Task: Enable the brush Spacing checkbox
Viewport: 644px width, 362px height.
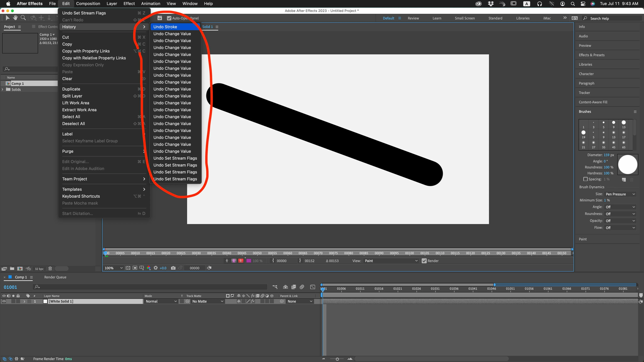Action: point(585,179)
